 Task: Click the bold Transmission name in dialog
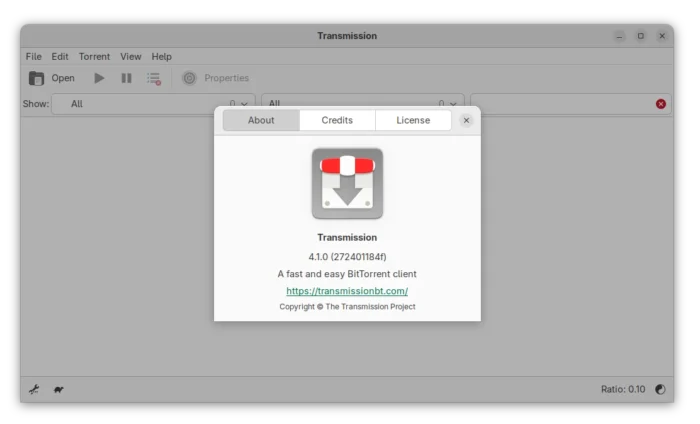point(347,237)
